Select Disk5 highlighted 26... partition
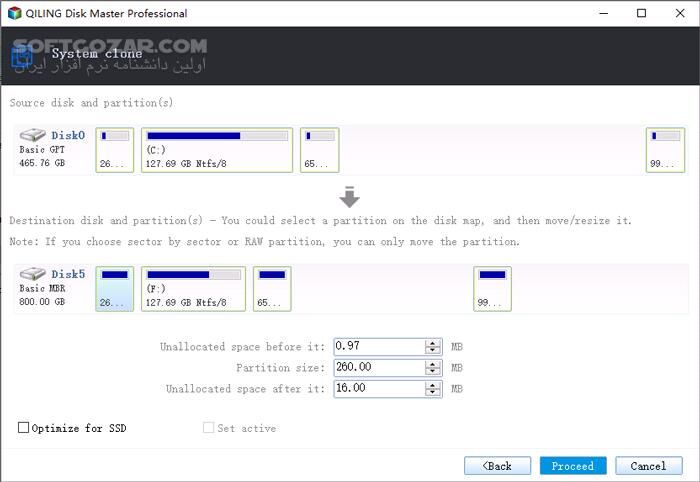Viewport: 700px width, 482px height. tap(115, 289)
